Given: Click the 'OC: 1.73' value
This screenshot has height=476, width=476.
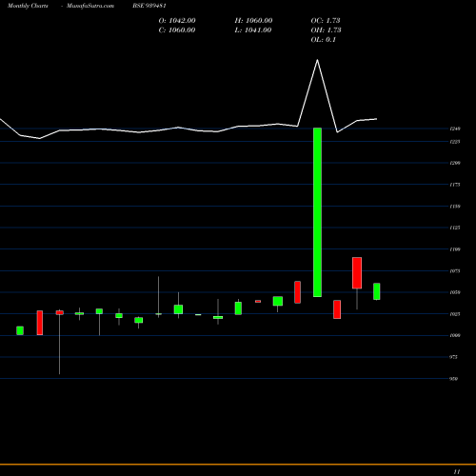Looking at the screenshot, I should click(326, 21).
